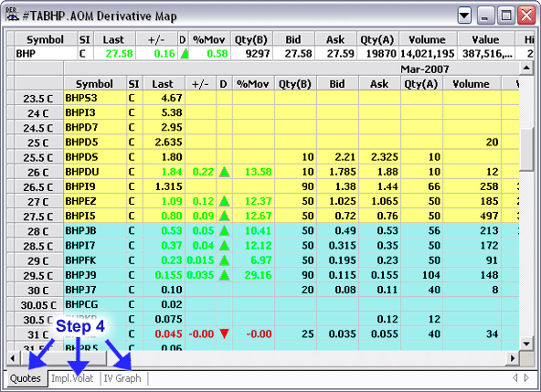Click the Bid header in options grid
Image resolution: width=541 pixels, height=392 pixels.
click(x=337, y=84)
